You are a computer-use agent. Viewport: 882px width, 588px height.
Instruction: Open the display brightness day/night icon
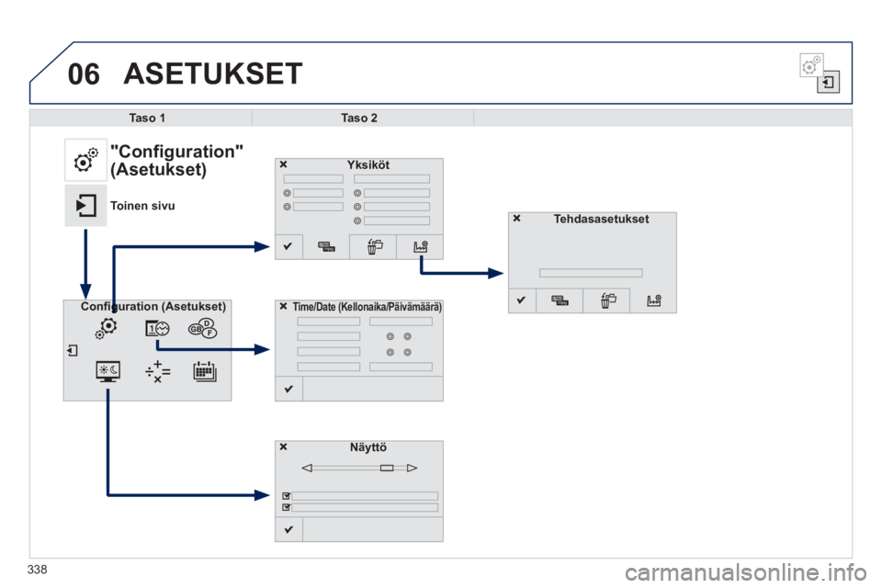(x=107, y=371)
